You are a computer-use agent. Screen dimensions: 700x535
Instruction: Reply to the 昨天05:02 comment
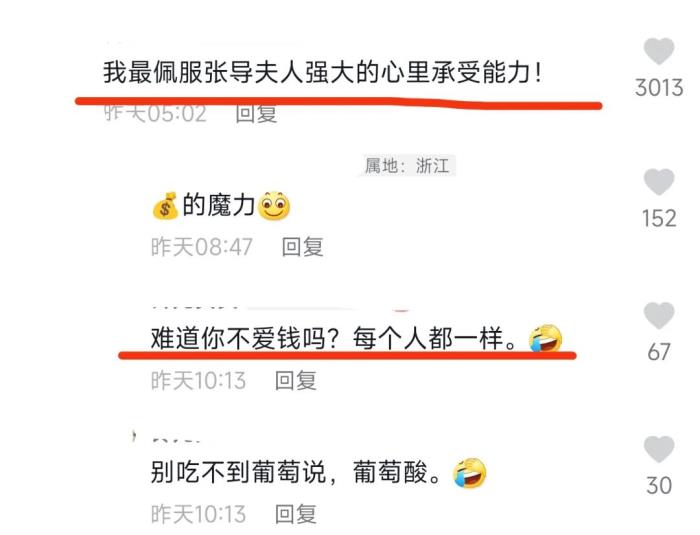(x=256, y=114)
